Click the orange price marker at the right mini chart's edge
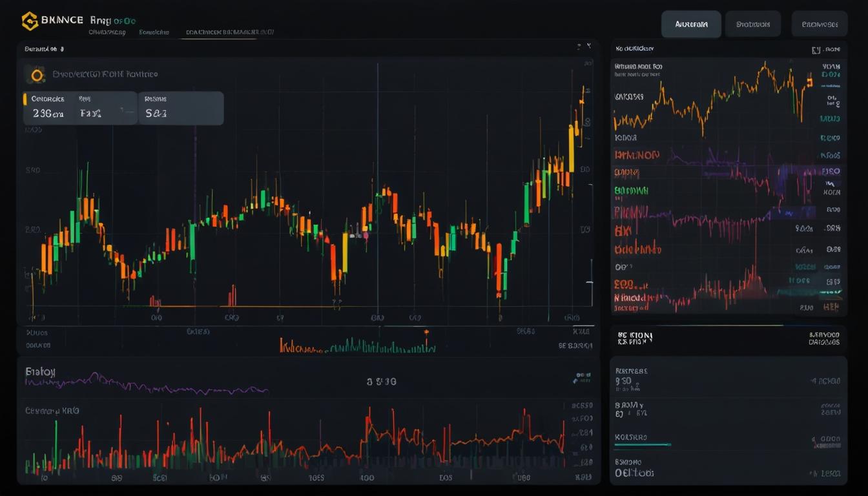The width and height of the screenshot is (868, 496). (x=809, y=81)
